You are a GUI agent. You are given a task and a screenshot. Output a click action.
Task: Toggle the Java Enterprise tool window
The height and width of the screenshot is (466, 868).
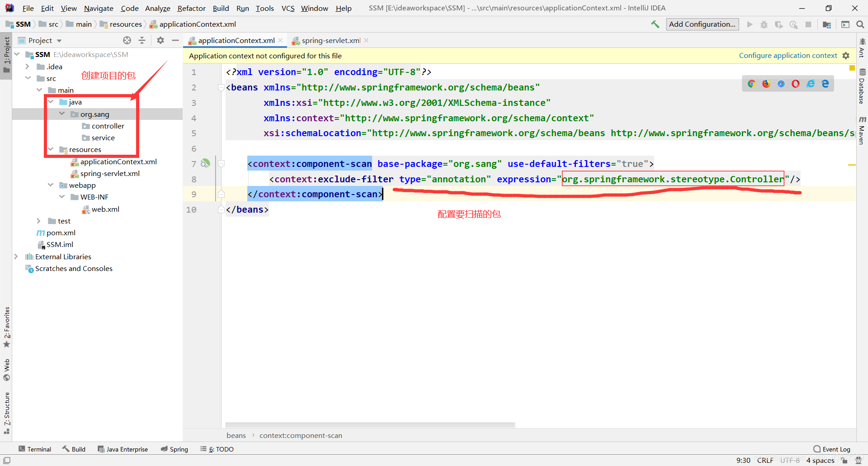(x=123, y=449)
